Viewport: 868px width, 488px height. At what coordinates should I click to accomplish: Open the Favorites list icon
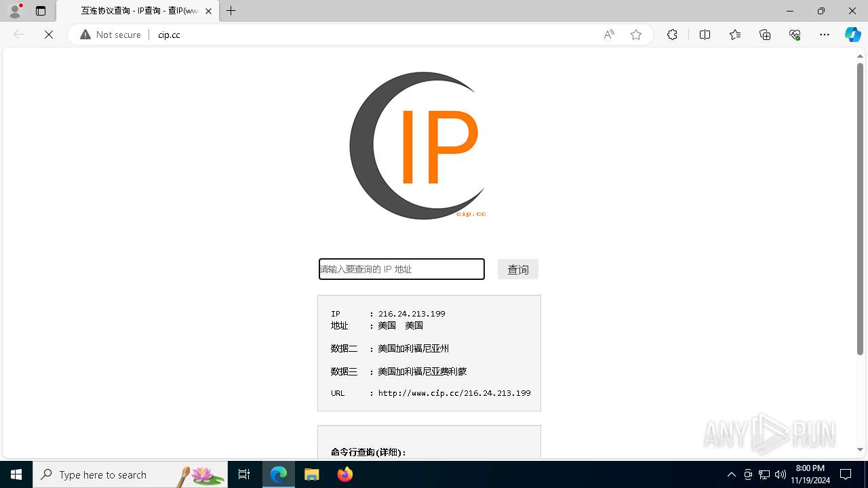tap(735, 35)
